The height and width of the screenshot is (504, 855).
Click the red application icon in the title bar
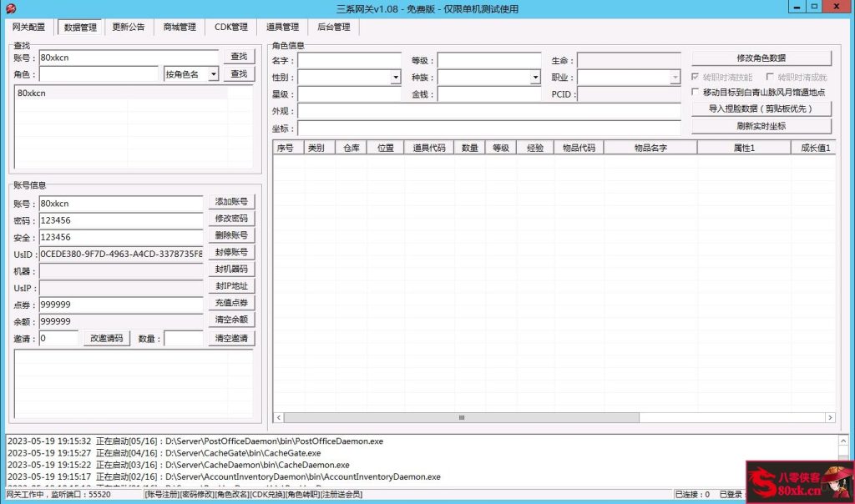pyautogui.click(x=11, y=8)
